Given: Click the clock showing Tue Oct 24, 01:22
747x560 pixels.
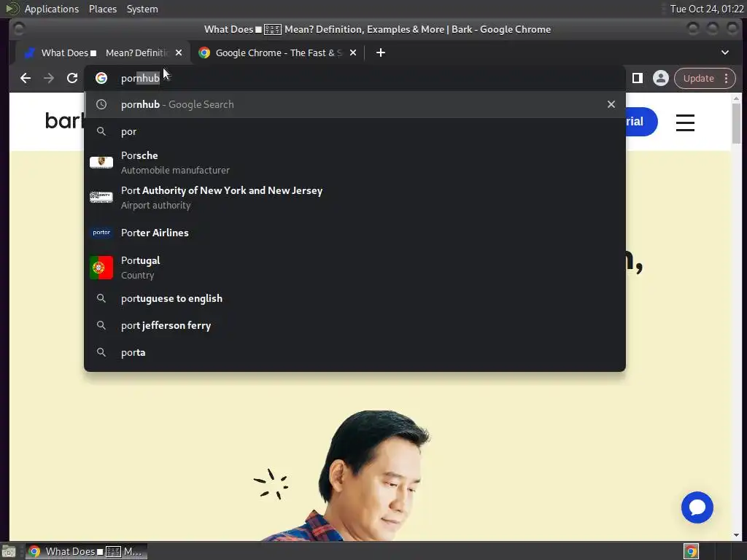Looking at the screenshot, I should [706, 9].
